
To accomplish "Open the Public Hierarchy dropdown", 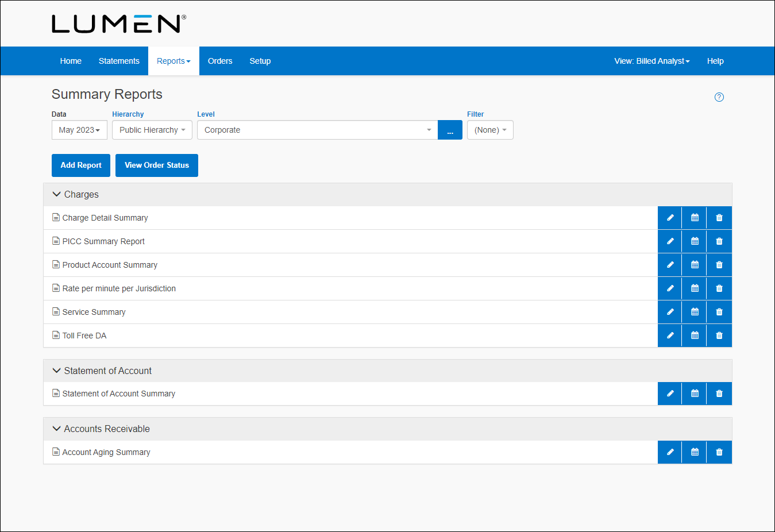I will [x=152, y=130].
